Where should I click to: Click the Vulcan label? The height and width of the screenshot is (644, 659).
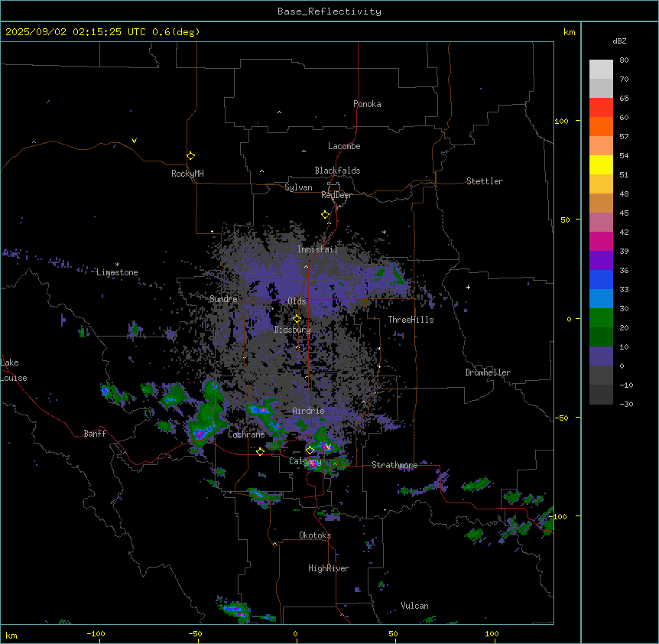tap(414, 606)
